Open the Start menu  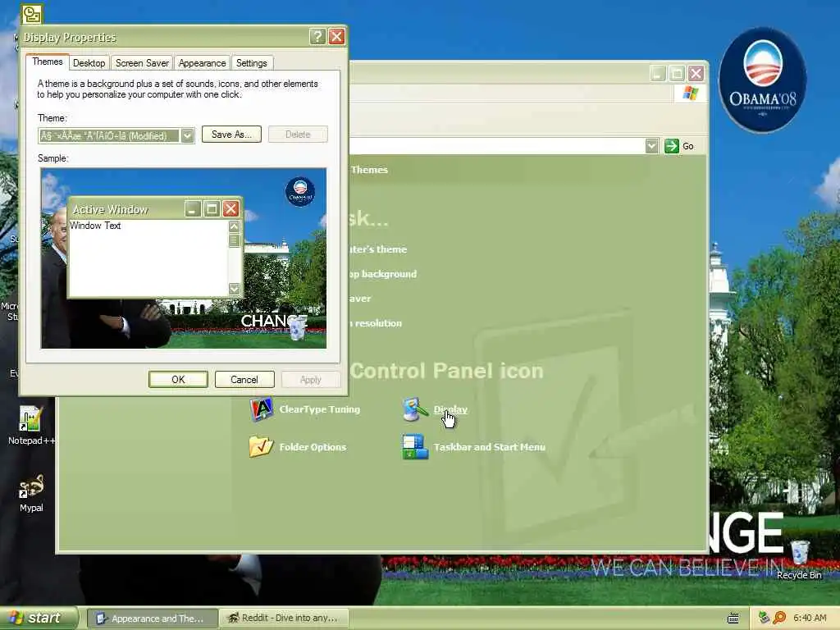39,618
